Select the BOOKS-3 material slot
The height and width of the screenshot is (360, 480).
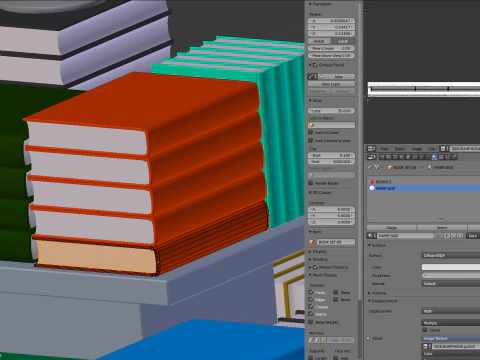click(424, 182)
